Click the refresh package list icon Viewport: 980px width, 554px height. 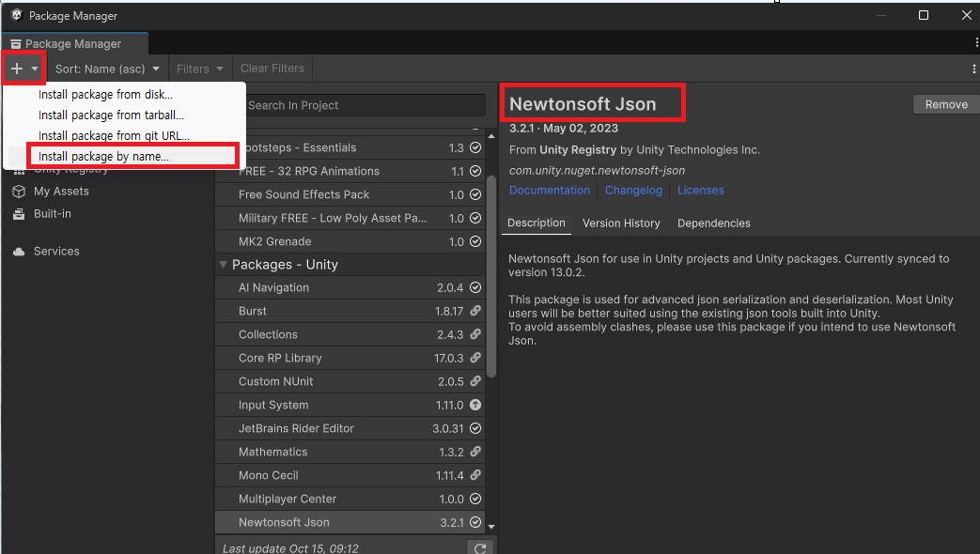click(x=480, y=548)
